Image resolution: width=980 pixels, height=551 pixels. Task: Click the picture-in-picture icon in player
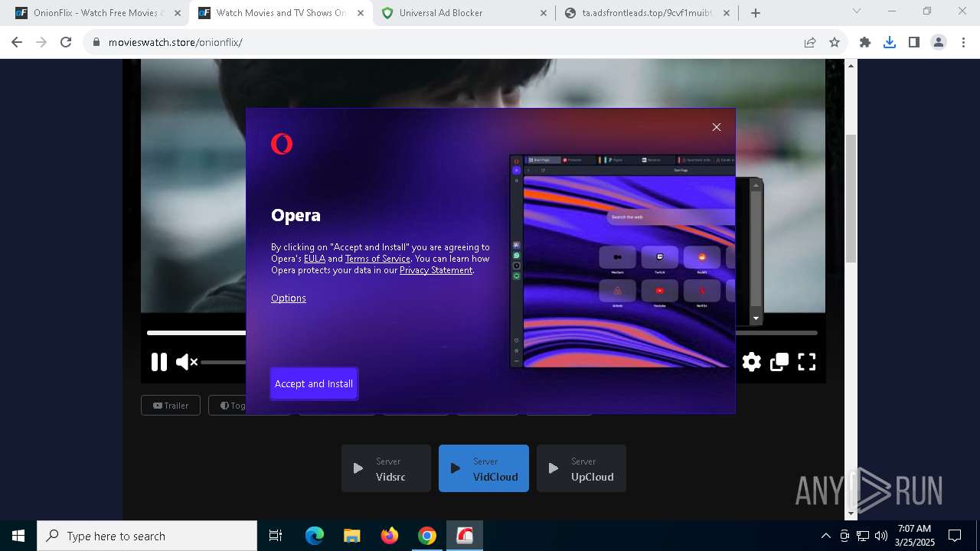tap(779, 362)
